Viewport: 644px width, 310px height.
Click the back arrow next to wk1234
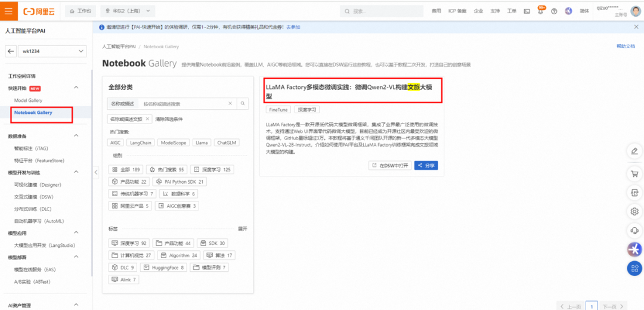tap(11, 51)
